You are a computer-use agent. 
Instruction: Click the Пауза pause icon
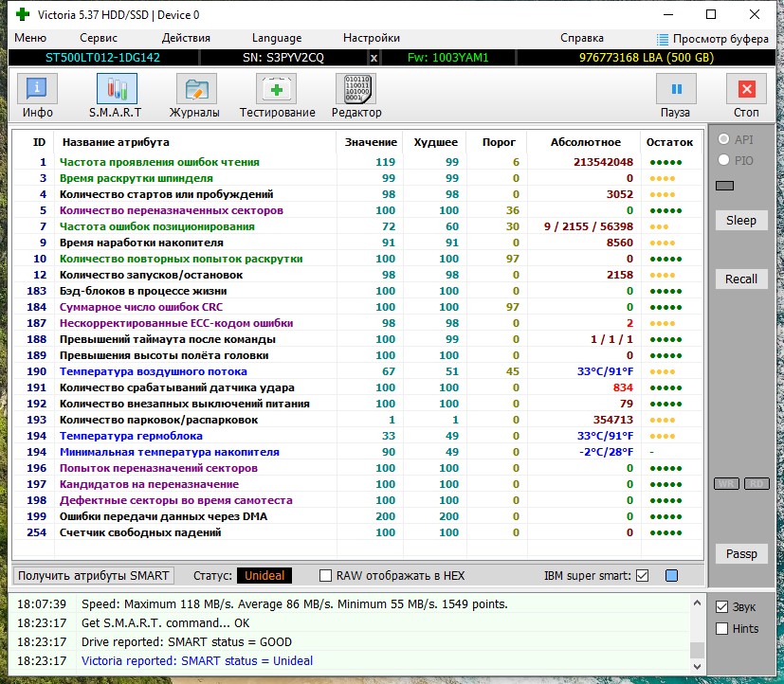pos(676,90)
